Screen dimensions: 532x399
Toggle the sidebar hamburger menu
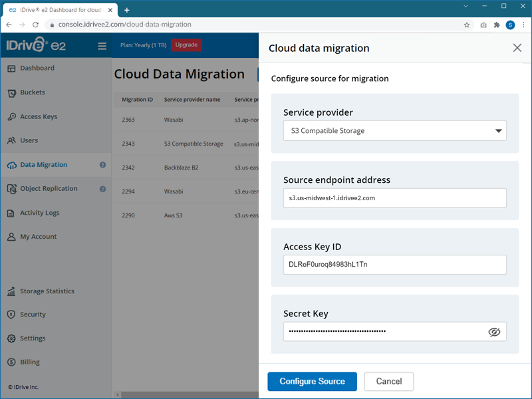click(102, 46)
